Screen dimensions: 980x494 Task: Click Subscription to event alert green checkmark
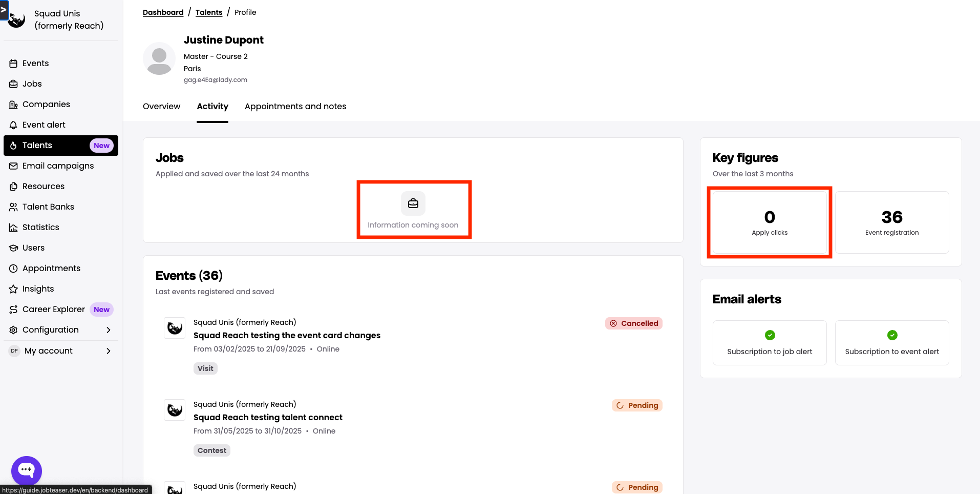(x=892, y=335)
